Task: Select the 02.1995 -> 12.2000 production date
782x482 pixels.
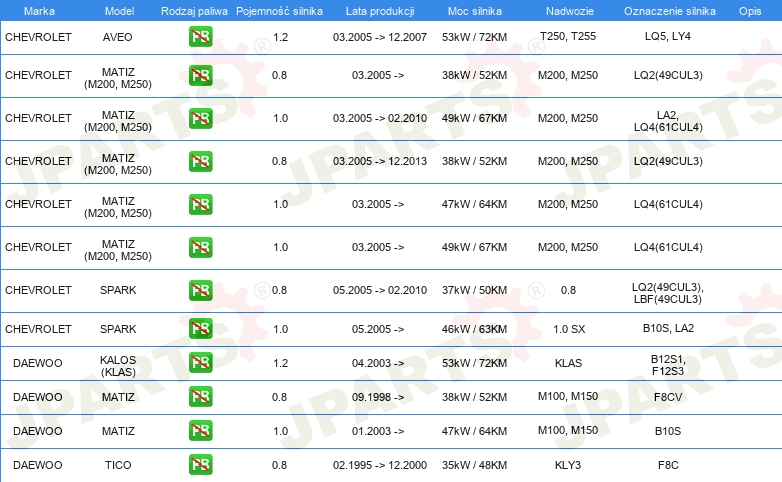Action: (x=380, y=465)
